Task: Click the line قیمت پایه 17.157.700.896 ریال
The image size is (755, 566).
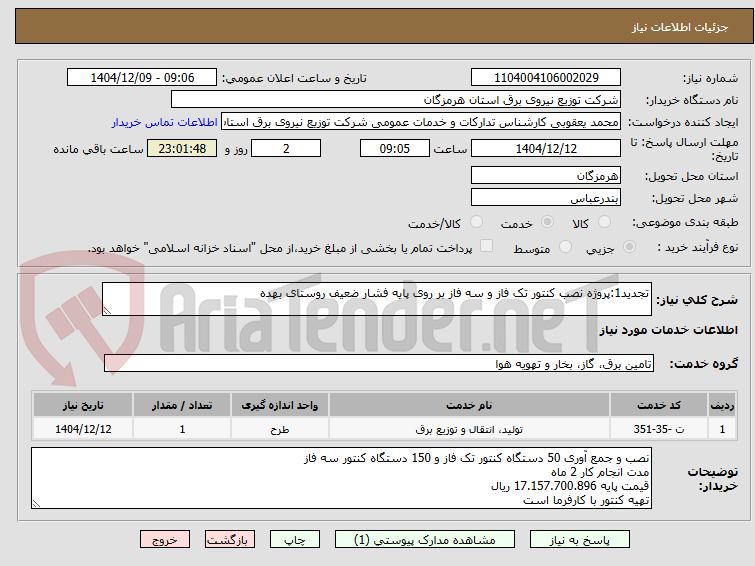Action: click(570, 486)
